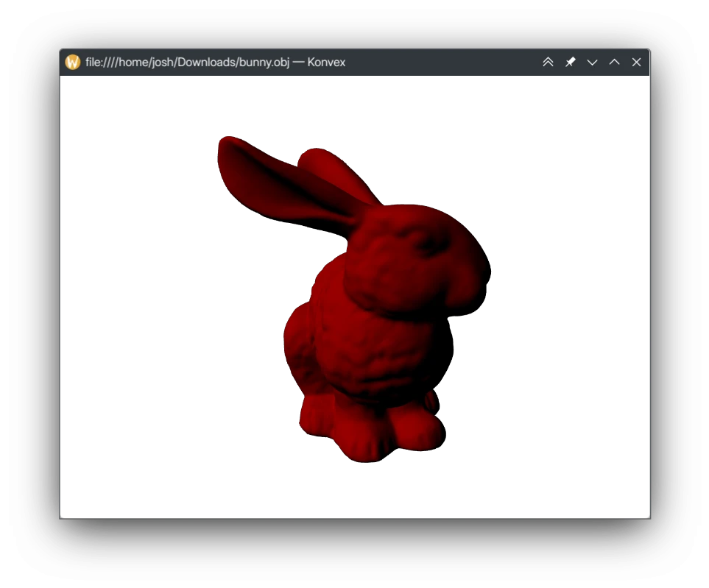Close the Konvex window

pyautogui.click(x=636, y=62)
